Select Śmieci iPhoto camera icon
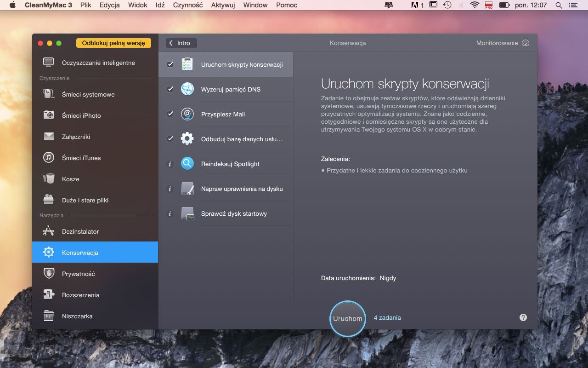Screen dimensions: 588x368 (49, 115)
